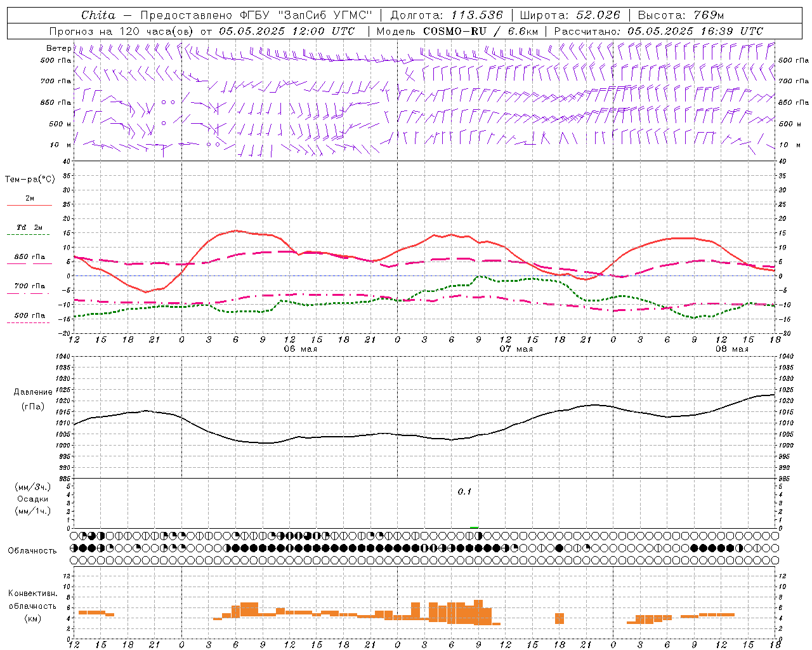Select the left 700 гПа wind level label
812x650 pixels.
pos(56,81)
